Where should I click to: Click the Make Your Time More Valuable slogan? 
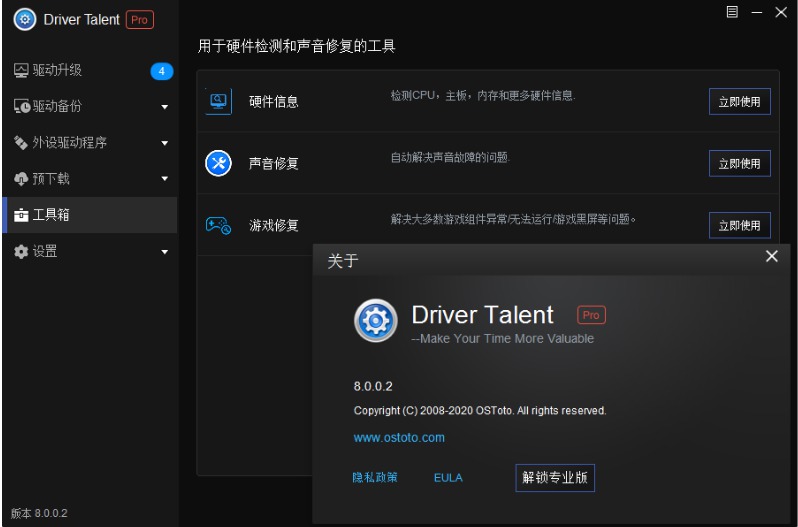tap(503, 339)
